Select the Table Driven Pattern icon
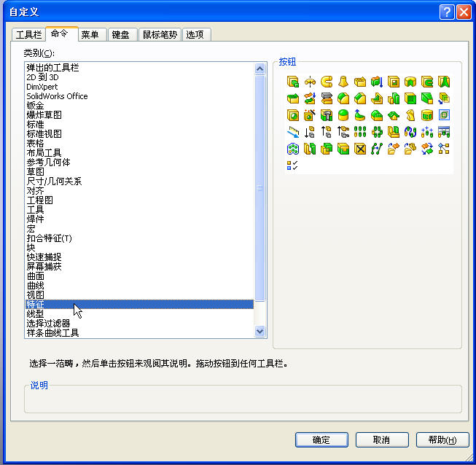476x465 pixels. pyautogui.click(x=444, y=132)
